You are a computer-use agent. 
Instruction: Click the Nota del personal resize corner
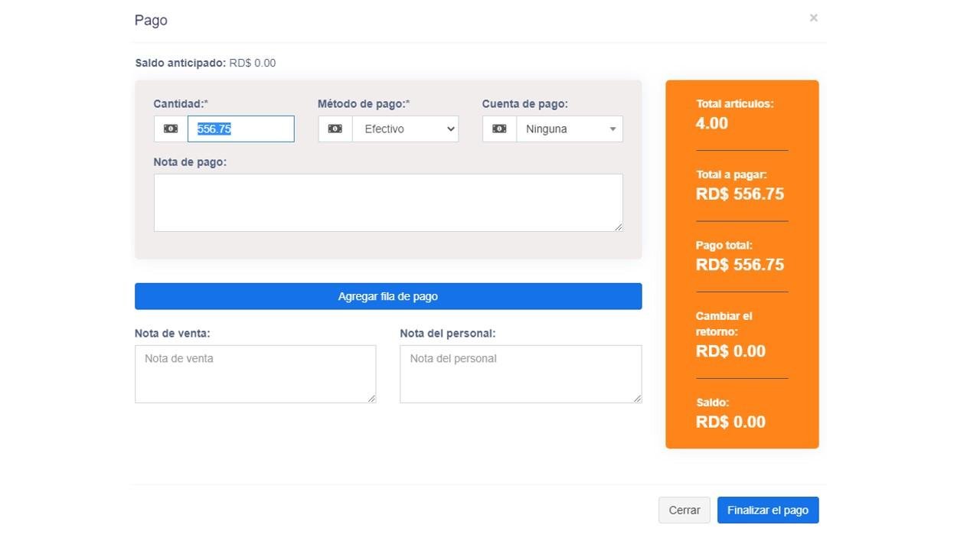coord(637,398)
